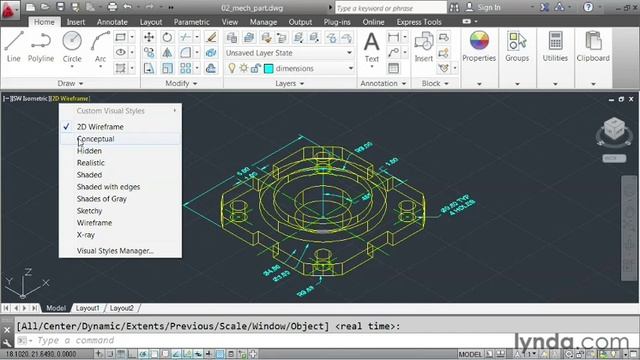Open the application menu A button
Image resolution: width=640 pixels, height=360 pixels.
9,10
